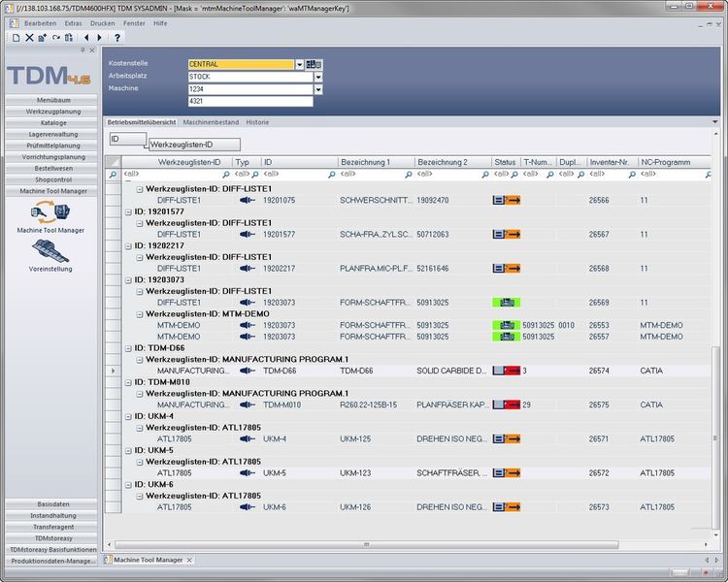Screen dimensions: 728x582
Task: Click the machine icon next to Kostenstelle field
Action: (314, 64)
